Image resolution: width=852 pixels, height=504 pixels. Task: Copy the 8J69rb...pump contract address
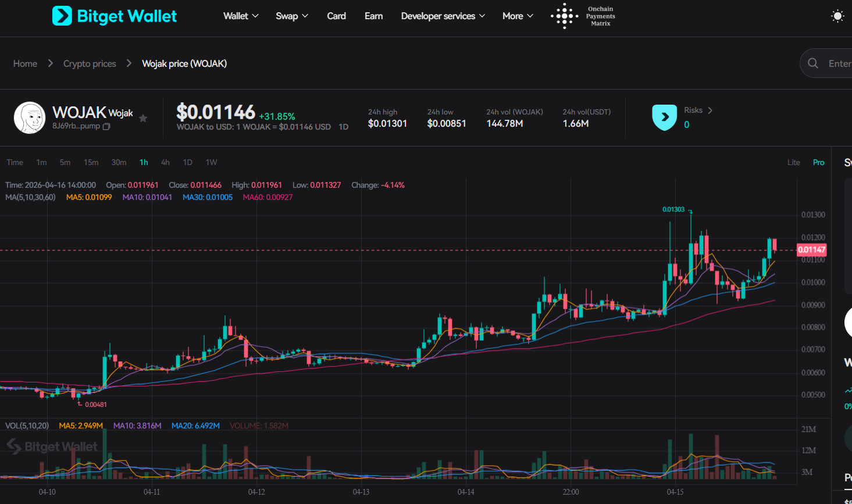click(x=106, y=126)
